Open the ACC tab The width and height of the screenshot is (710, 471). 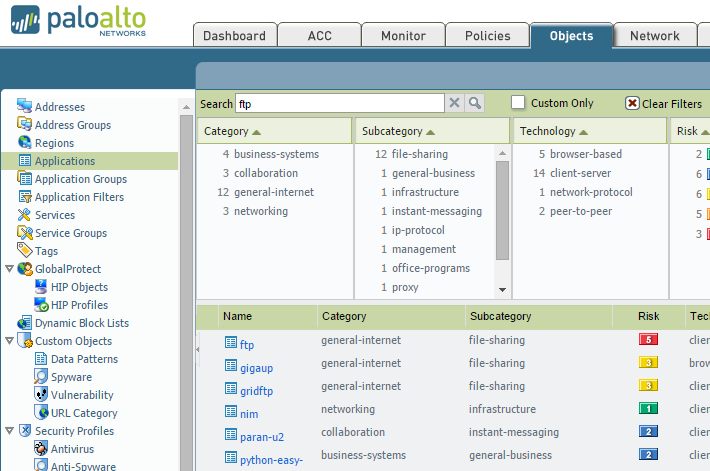coord(319,35)
